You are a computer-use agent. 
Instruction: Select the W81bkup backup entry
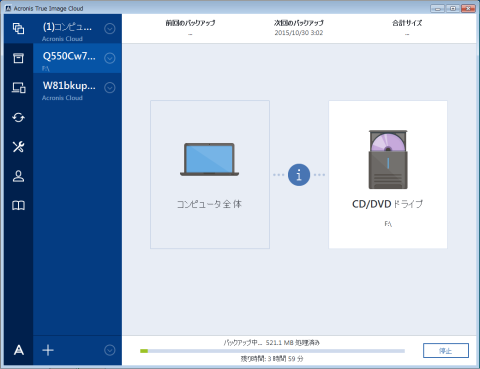click(77, 88)
